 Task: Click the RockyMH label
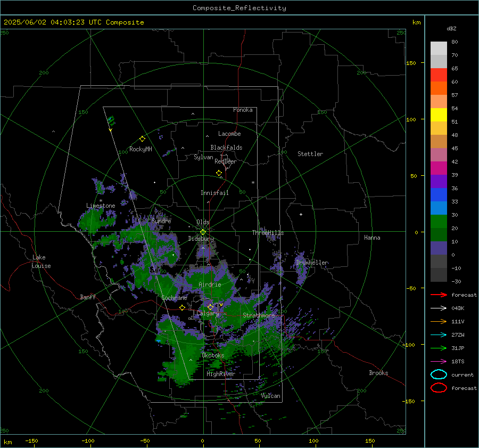click(x=141, y=149)
